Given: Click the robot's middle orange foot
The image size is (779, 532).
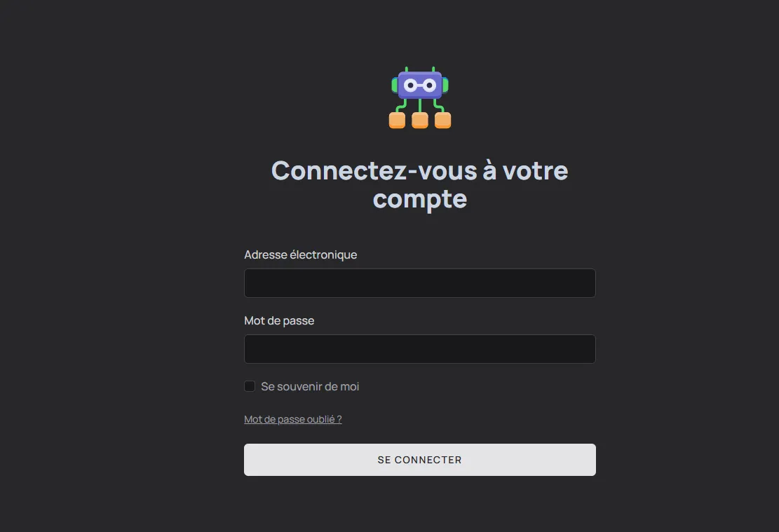Looking at the screenshot, I should [420, 121].
